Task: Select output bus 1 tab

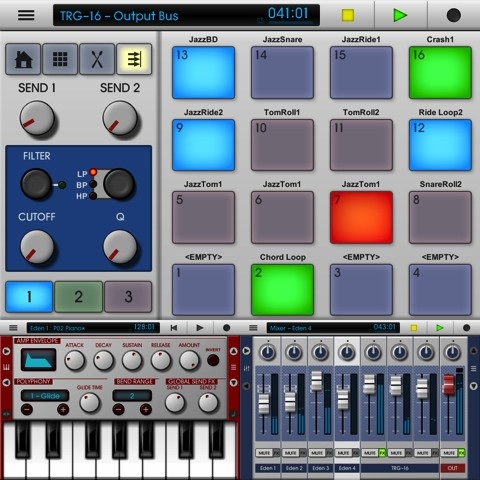Action: pyautogui.click(x=29, y=297)
